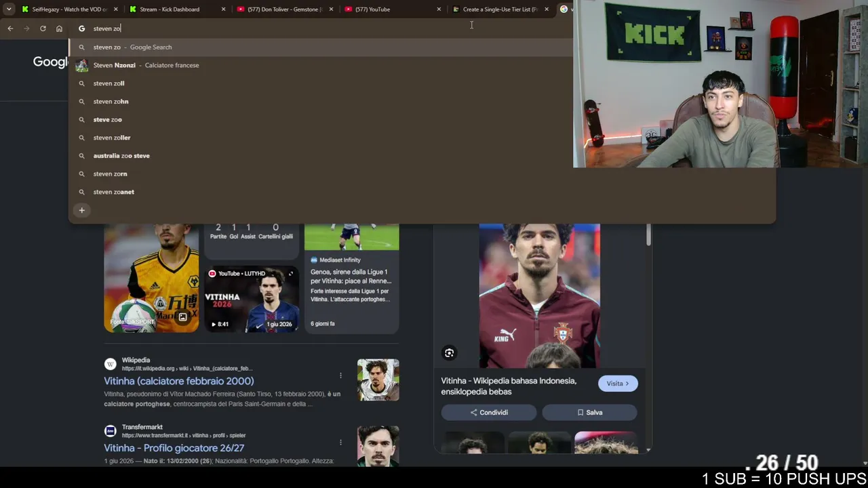Screen dimensions: 868x488
Task: Choose the Steven Nzonzi Calciatore francese suggestion
Action: [320, 65]
